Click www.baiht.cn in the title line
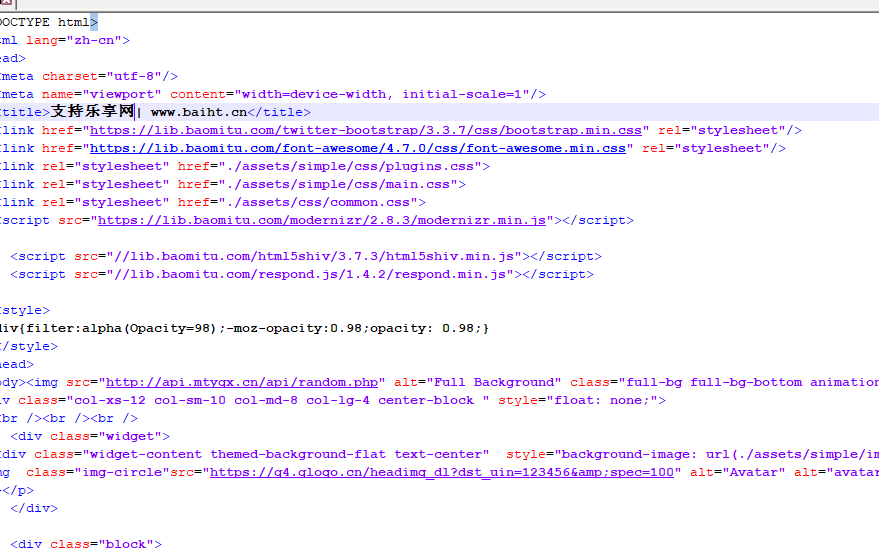Screen dimensions: 879x549 199,112
